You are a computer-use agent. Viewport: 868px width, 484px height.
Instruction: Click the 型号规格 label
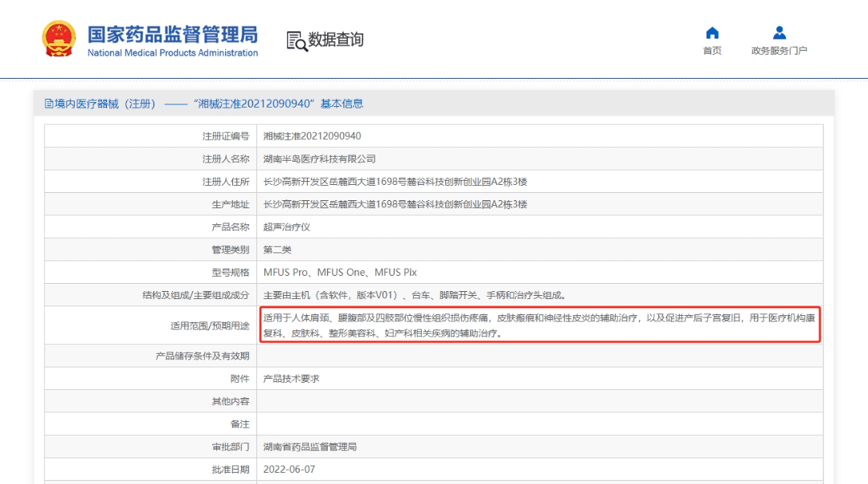pos(231,273)
